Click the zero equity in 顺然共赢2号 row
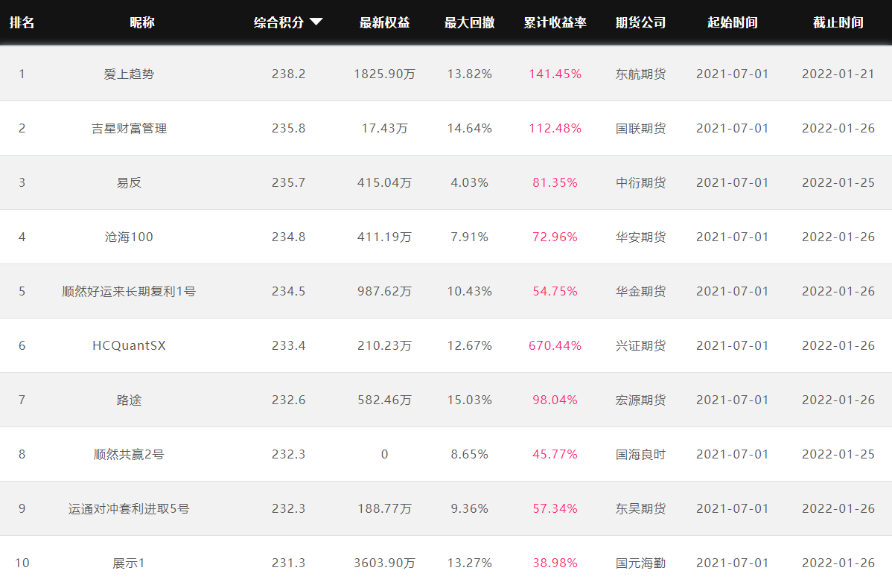The image size is (892, 588). pyautogui.click(x=384, y=454)
